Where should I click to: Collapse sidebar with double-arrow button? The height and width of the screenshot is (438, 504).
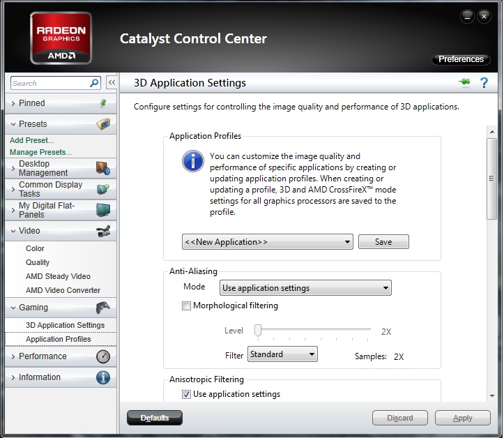tap(112, 82)
